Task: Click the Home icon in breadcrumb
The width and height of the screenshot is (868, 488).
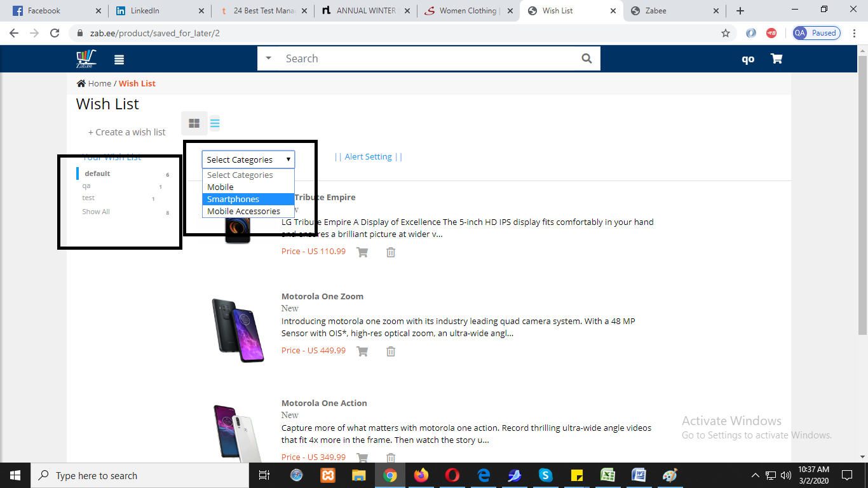Action: [81, 83]
